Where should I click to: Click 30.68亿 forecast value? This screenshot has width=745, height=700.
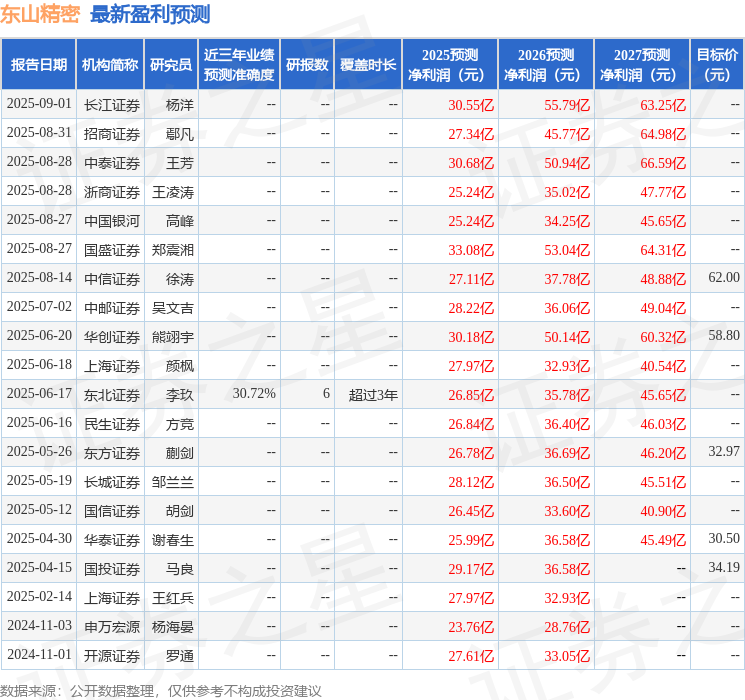click(x=471, y=163)
